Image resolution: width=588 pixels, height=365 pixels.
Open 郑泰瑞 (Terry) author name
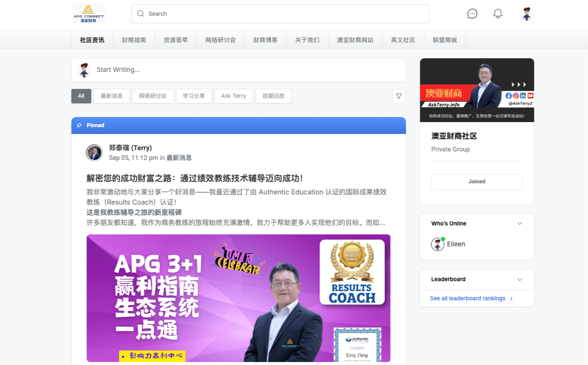pos(130,148)
